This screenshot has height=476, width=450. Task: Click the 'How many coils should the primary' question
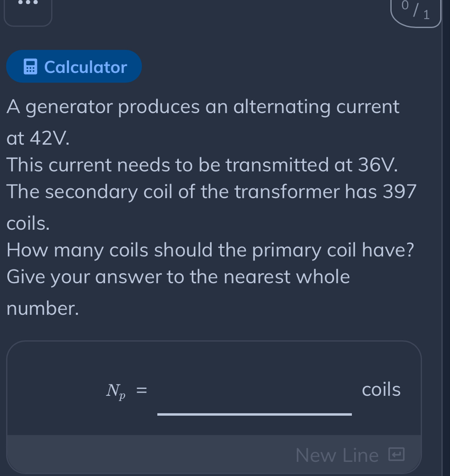pyautogui.click(x=210, y=251)
